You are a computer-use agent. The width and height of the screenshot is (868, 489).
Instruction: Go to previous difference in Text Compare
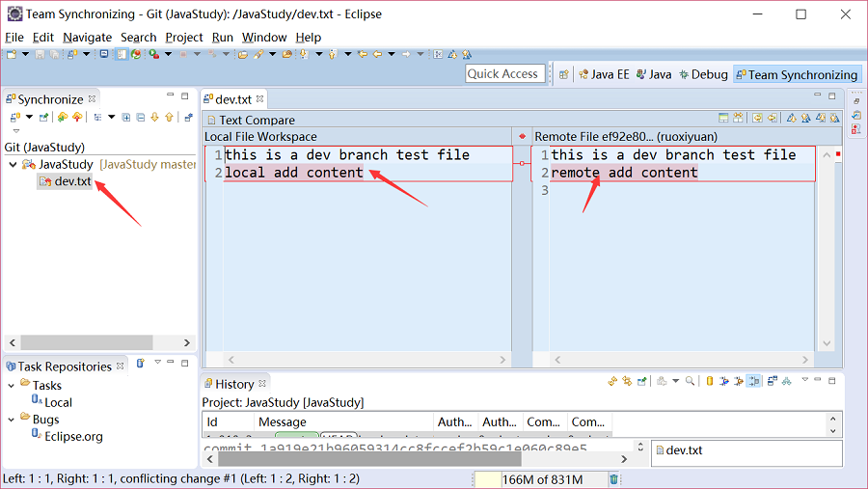pyautogui.click(x=806, y=118)
